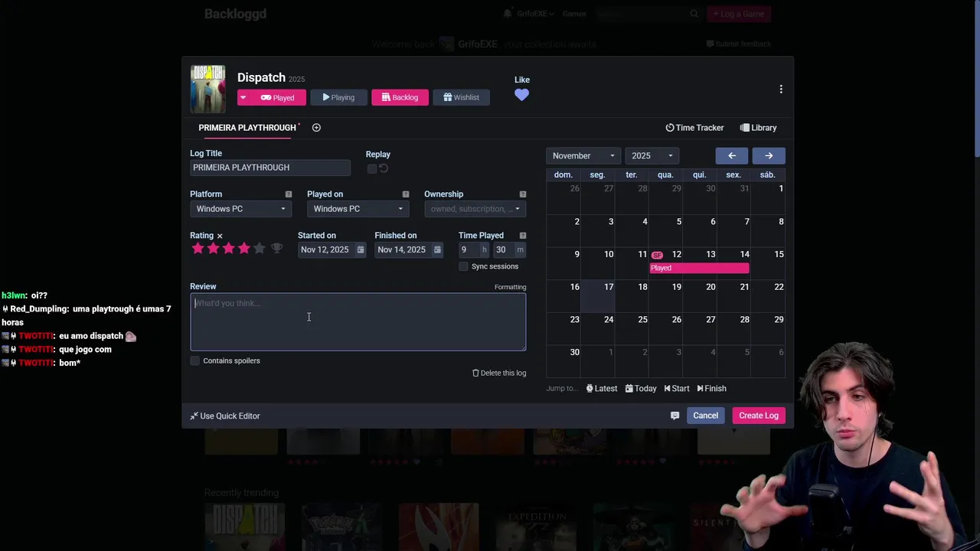Click the minutes played field
This screenshot has width=980, height=551.
[503, 249]
